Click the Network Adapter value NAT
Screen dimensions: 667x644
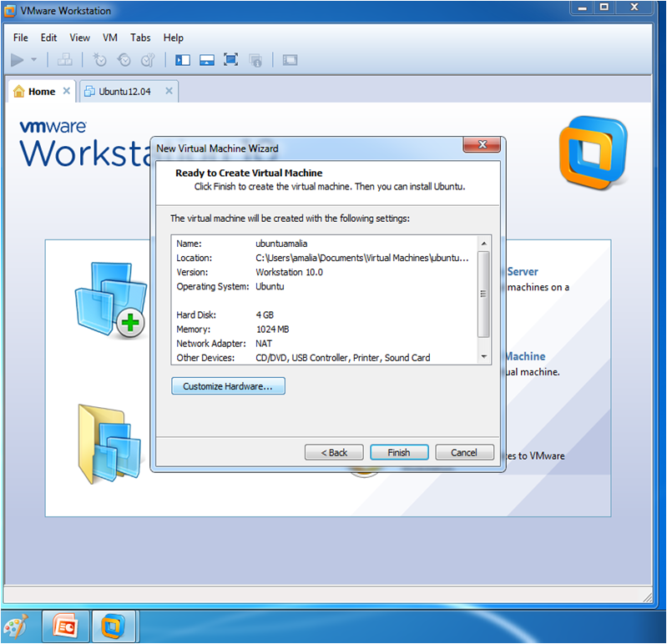264,344
